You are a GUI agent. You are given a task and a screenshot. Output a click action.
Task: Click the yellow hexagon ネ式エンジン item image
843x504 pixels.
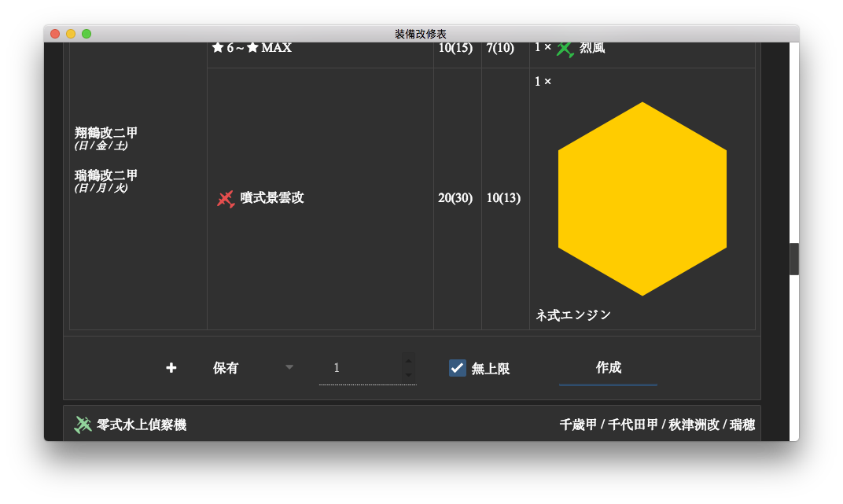[642, 198]
